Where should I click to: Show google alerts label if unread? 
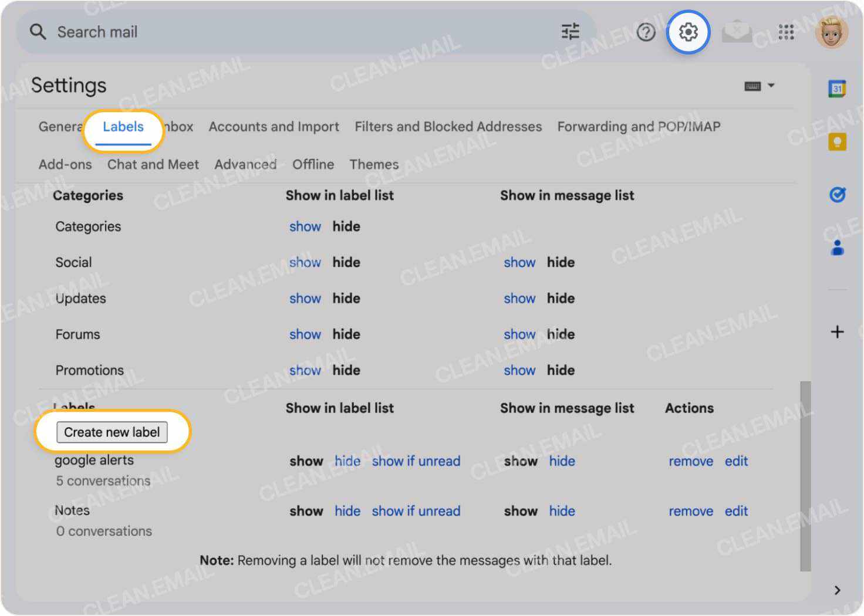(416, 461)
